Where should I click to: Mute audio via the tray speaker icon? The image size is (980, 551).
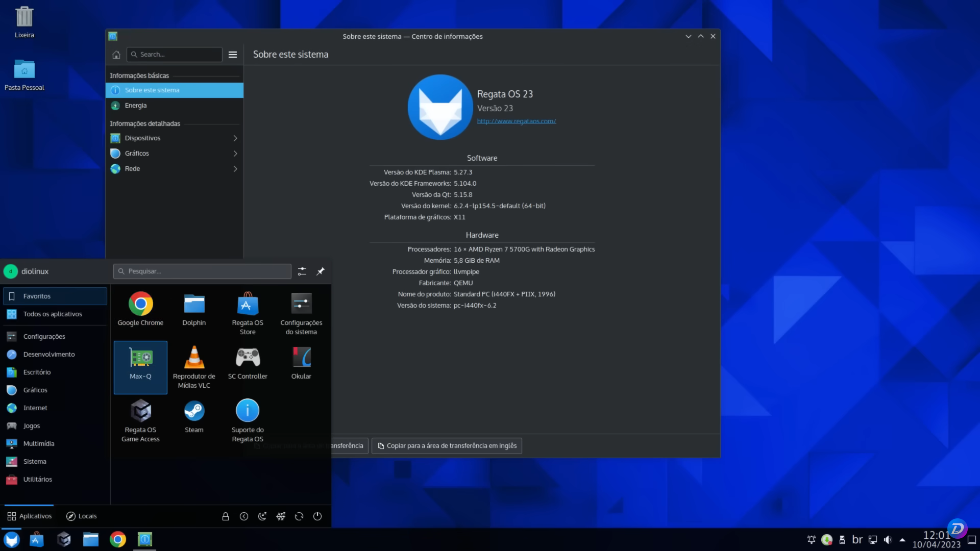click(887, 539)
